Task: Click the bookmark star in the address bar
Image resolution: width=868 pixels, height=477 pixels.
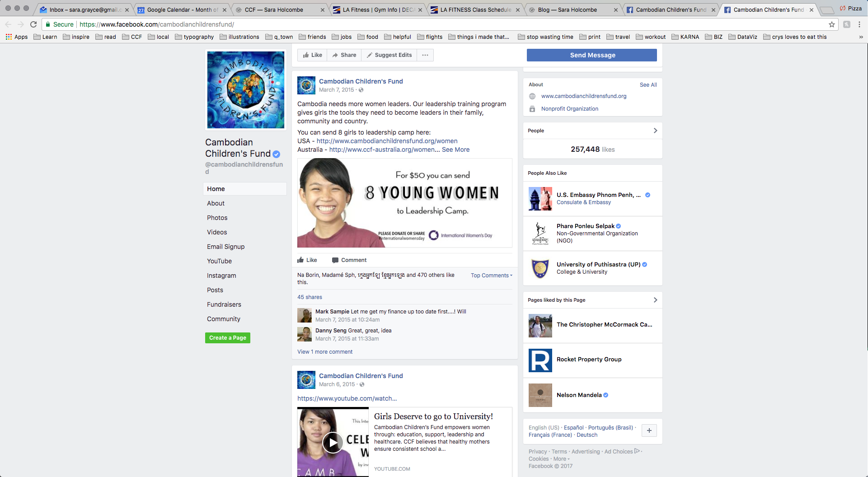Action: click(832, 24)
